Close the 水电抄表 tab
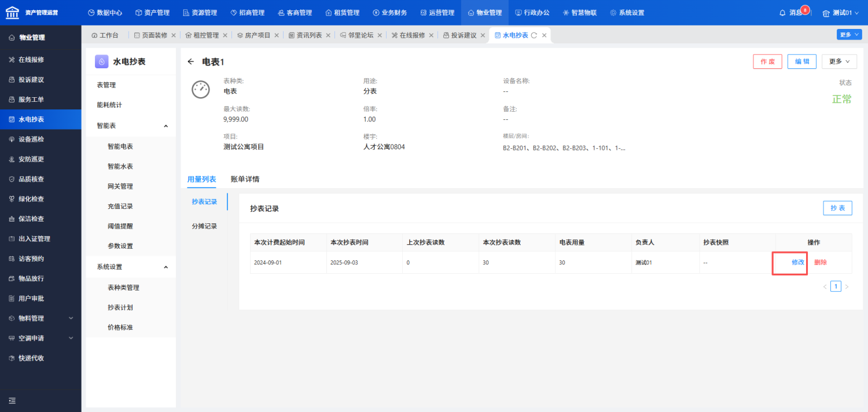This screenshot has width=868, height=412. coord(544,35)
